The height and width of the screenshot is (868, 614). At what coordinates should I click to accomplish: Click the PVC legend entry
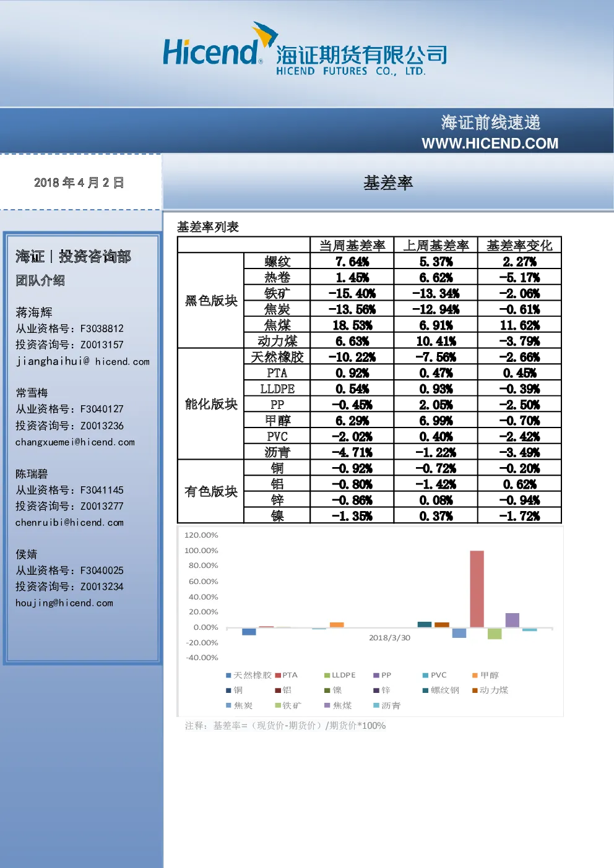click(435, 675)
